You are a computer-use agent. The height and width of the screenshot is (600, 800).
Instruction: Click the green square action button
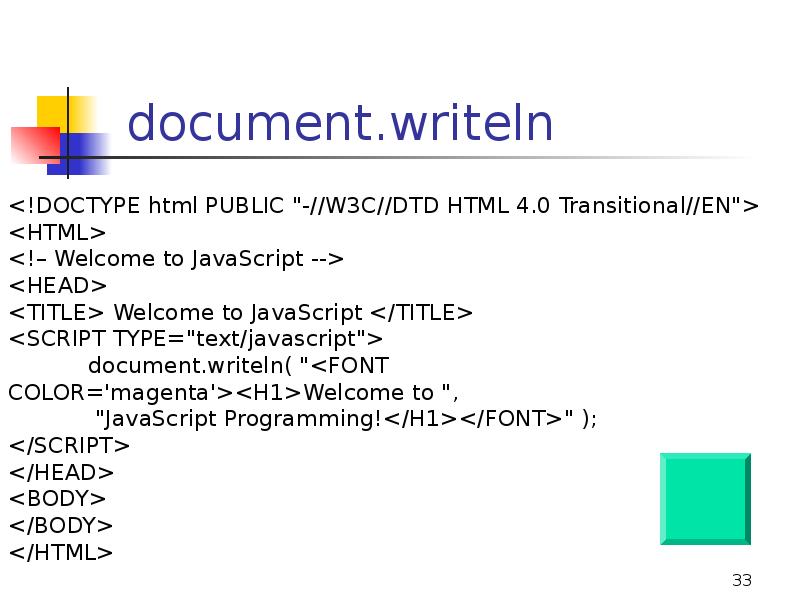click(x=705, y=498)
